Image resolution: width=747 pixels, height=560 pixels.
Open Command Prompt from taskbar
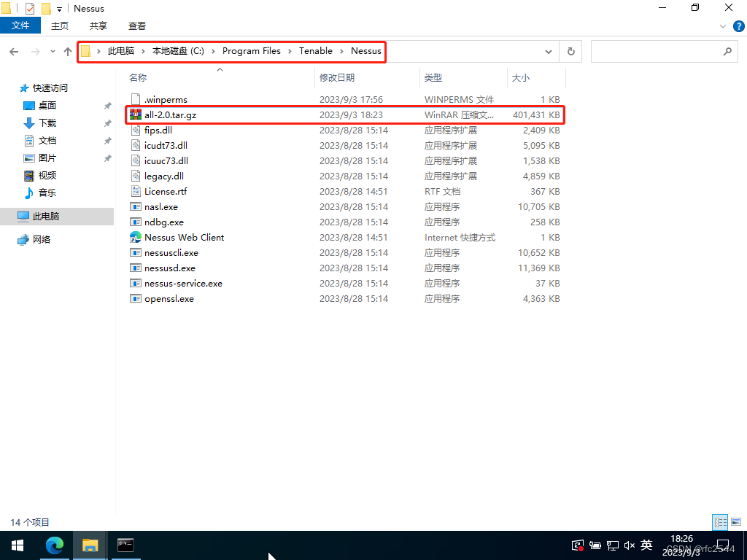pos(125,545)
